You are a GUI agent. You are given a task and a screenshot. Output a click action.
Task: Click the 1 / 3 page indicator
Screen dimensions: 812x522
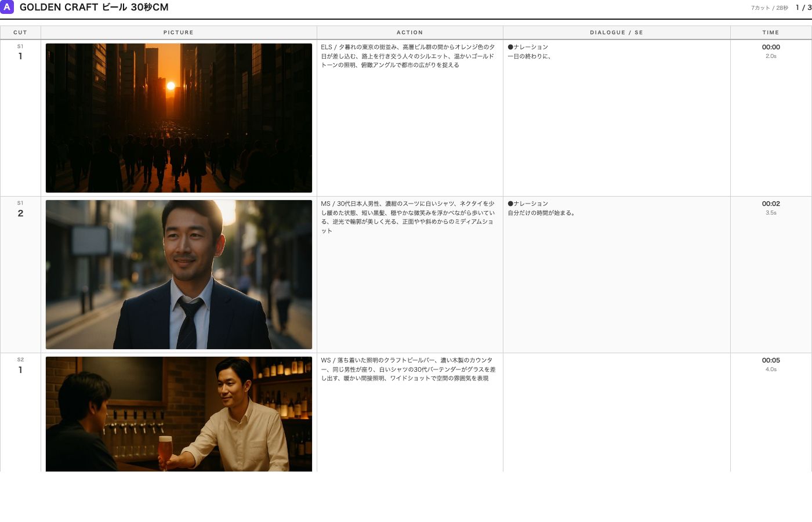coord(803,8)
